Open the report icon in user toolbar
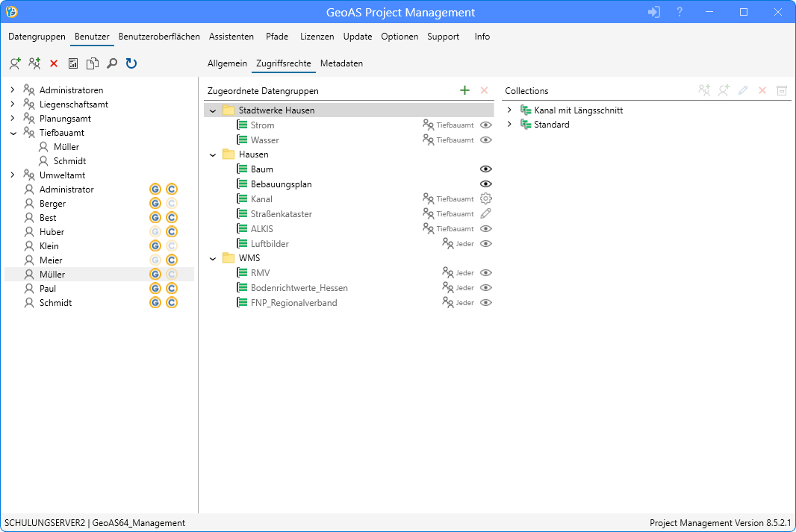Viewport: 796px width, 532px height. [73, 64]
